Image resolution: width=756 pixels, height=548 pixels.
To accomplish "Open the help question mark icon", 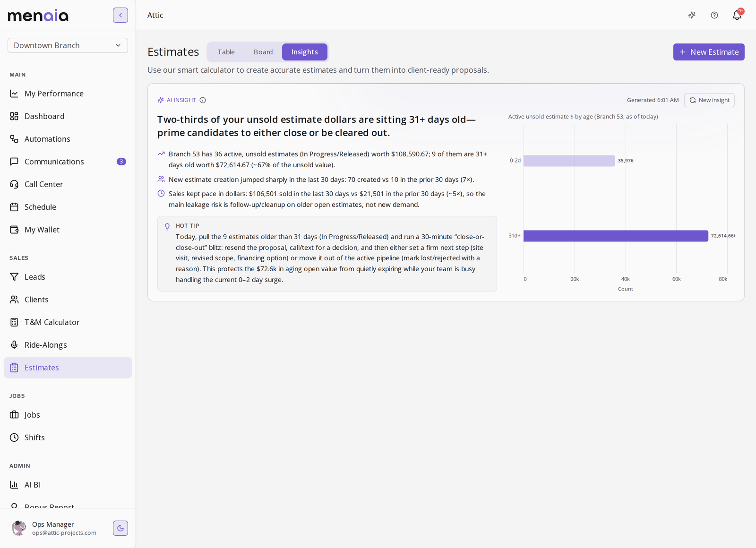I will tap(714, 15).
